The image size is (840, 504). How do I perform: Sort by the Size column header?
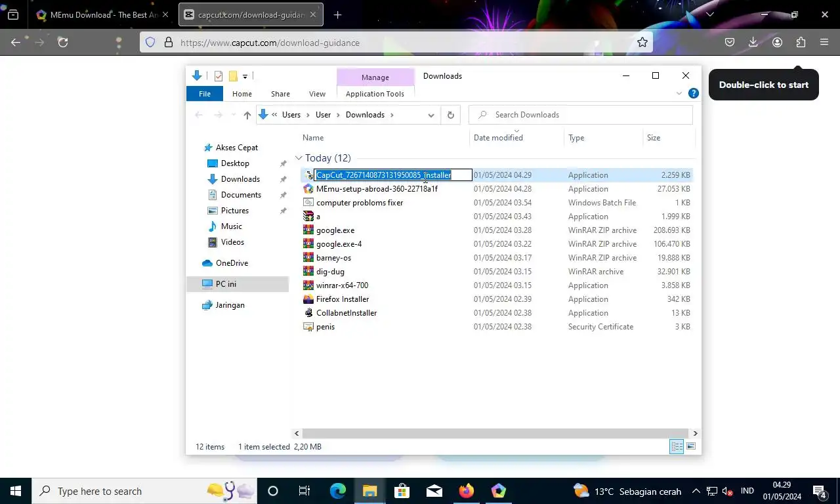tap(654, 138)
